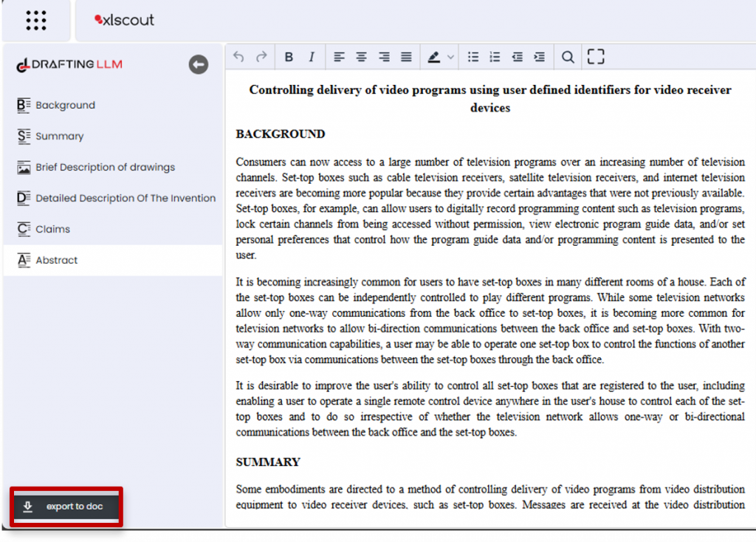The image size is (756, 542).
Task: Insert a bulleted list
Action: [473, 57]
